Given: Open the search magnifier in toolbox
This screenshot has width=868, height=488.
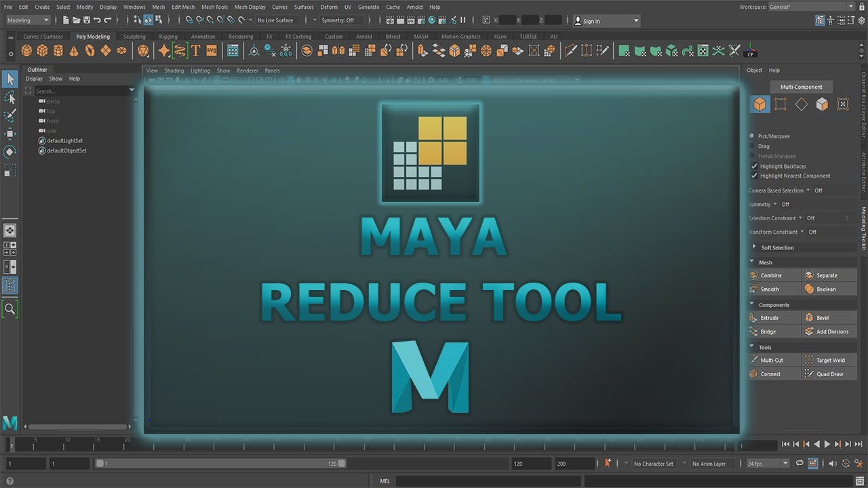Looking at the screenshot, I should 9,309.
